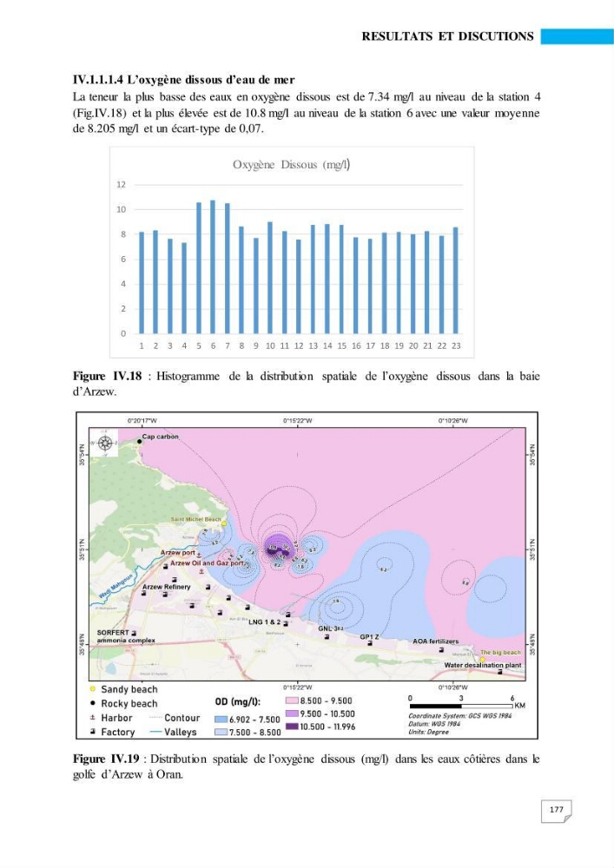Image resolution: width=614 pixels, height=868 pixels.
Task: Click the factory icon under Water desalination plant
Action: click(500, 672)
